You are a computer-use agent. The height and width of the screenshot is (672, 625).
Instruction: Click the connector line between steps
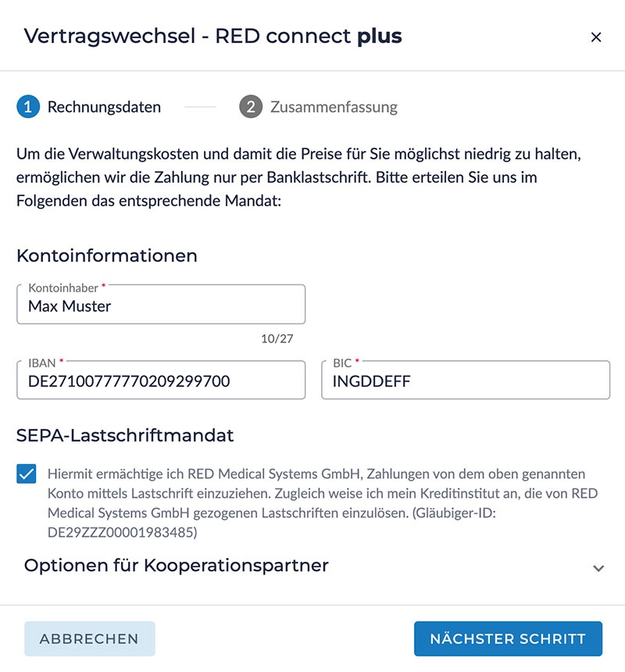tap(200, 107)
